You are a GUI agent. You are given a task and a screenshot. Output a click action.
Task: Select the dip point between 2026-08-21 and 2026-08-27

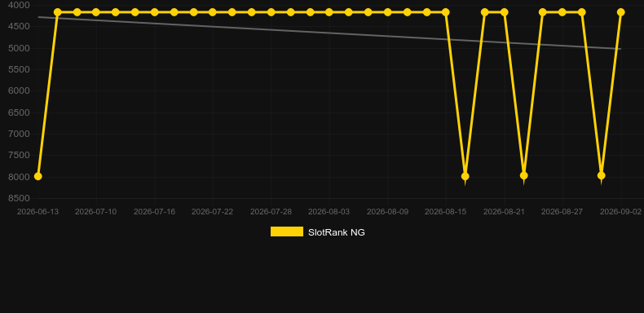coord(523,175)
